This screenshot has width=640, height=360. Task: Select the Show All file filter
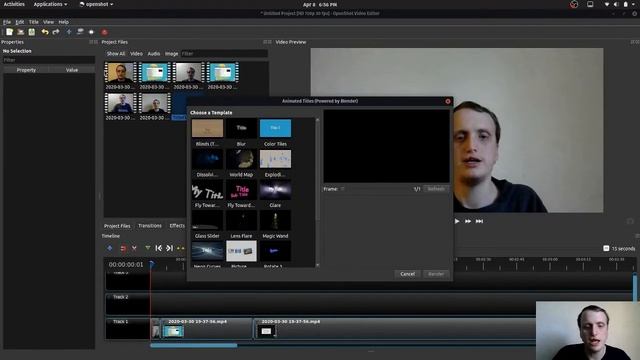coord(116,54)
